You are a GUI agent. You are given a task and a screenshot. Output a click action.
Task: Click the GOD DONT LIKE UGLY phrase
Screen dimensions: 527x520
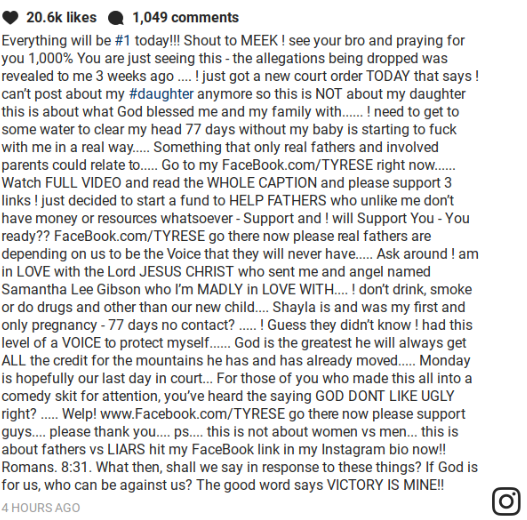[x=385, y=396]
